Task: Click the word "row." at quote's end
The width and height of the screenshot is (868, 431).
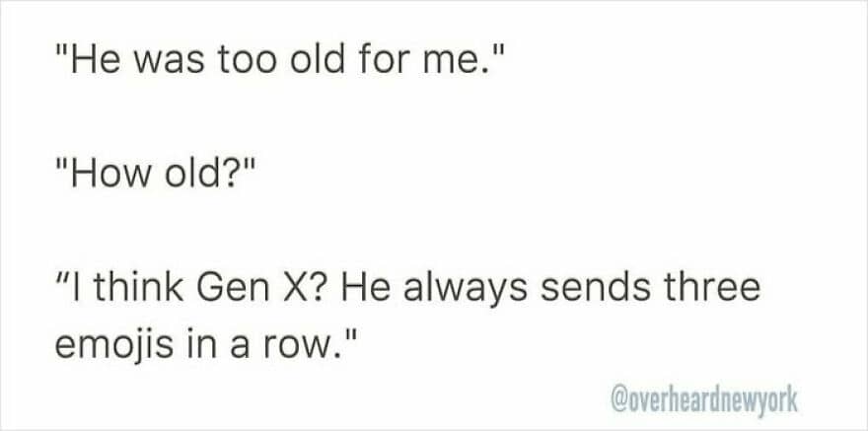Action: click(309, 347)
